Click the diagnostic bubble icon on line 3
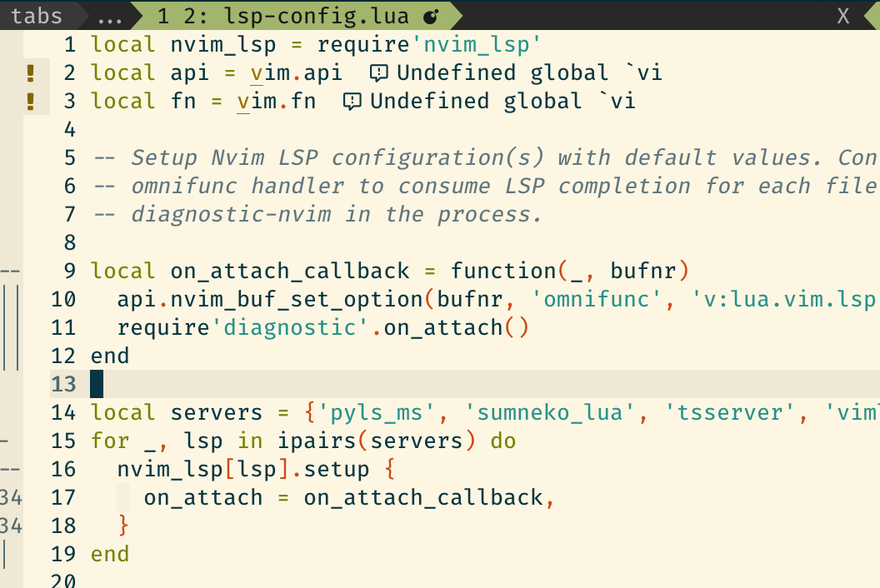Image resolution: width=880 pixels, height=588 pixels. [x=352, y=101]
